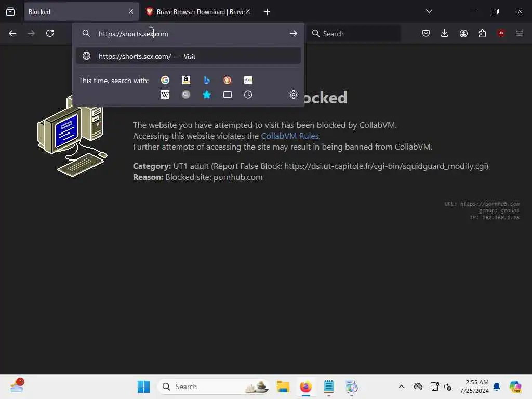This screenshot has width=532, height=399.
Task: Click the toolbar Search box
Action: pos(354,34)
